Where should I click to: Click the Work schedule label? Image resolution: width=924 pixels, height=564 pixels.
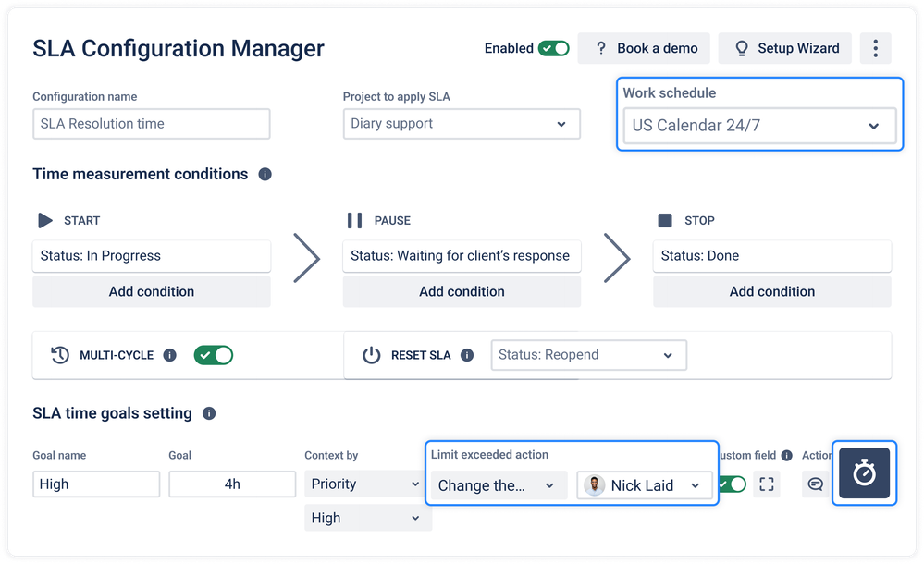670,93
